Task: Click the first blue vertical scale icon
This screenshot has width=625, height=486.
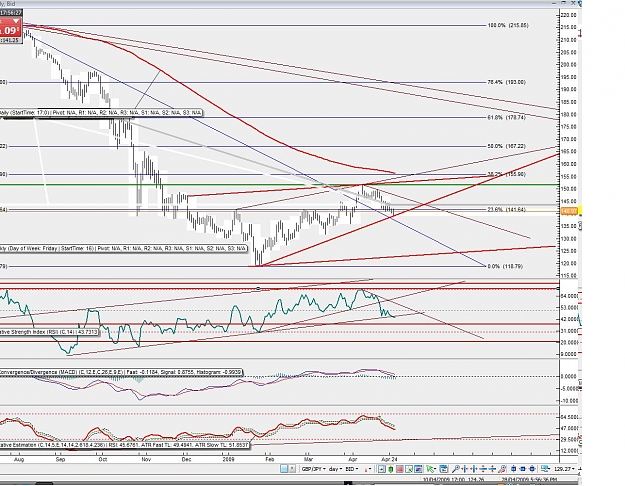Action: tap(483, 469)
